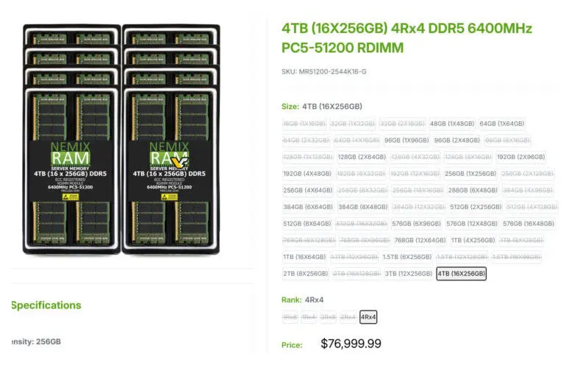This screenshot has height=368, width=588.
Task: Pick the 512GB (8X64GB) size
Action: (307, 224)
